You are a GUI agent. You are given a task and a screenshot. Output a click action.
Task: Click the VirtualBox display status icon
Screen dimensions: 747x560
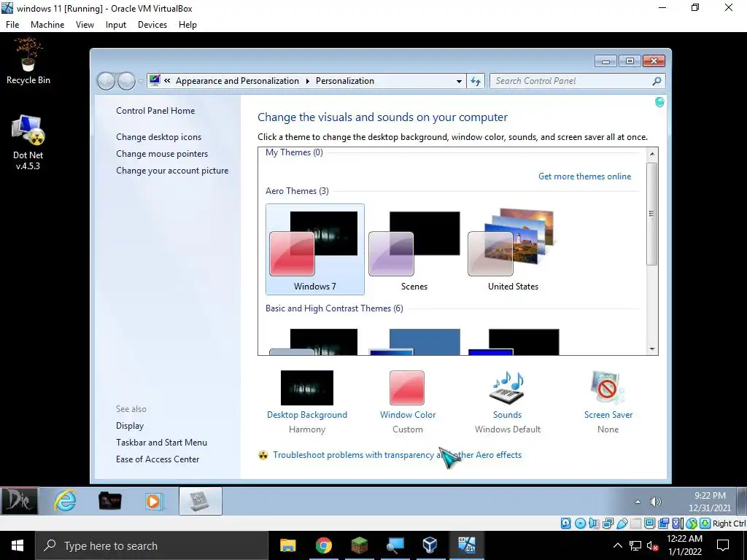(x=649, y=524)
